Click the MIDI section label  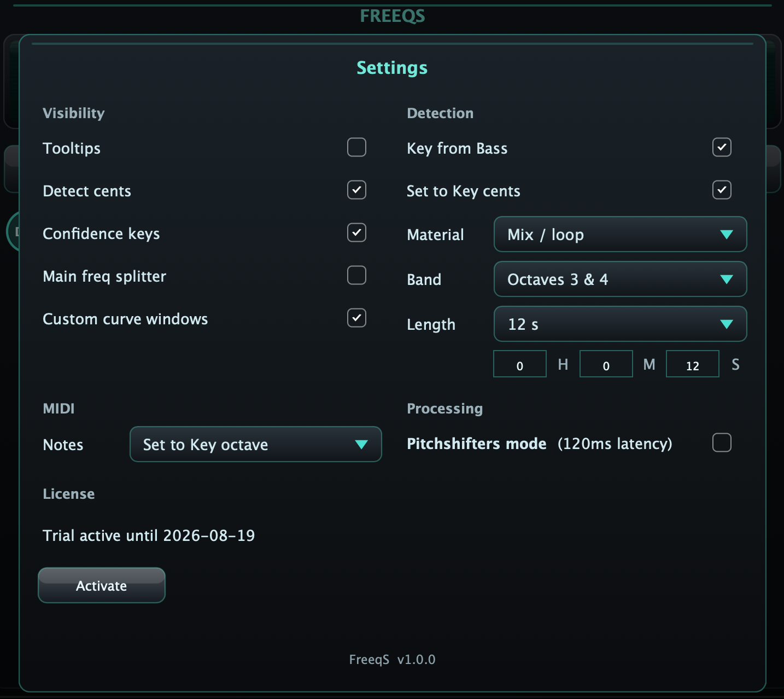(58, 409)
